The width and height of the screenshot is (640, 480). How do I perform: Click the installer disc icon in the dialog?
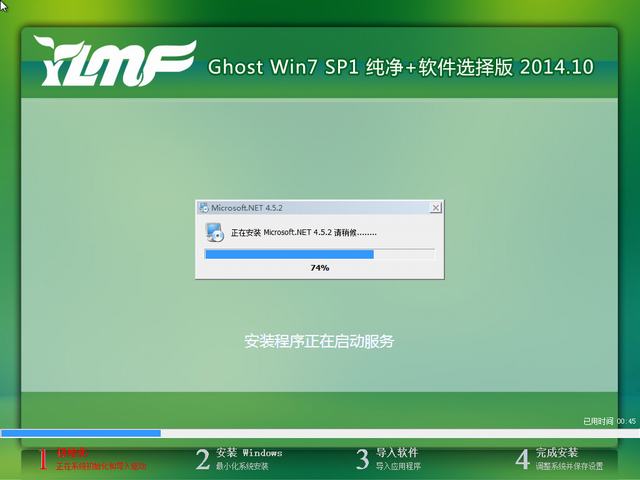(215, 233)
